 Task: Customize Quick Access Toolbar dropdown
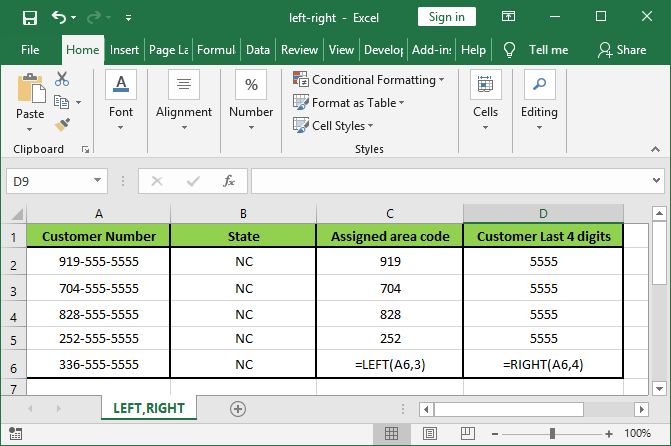pos(128,18)
